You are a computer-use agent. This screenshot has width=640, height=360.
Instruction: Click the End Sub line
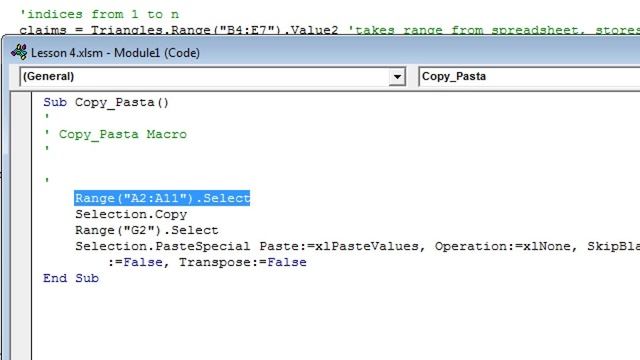pyautogui.click(x=71, y=278)
